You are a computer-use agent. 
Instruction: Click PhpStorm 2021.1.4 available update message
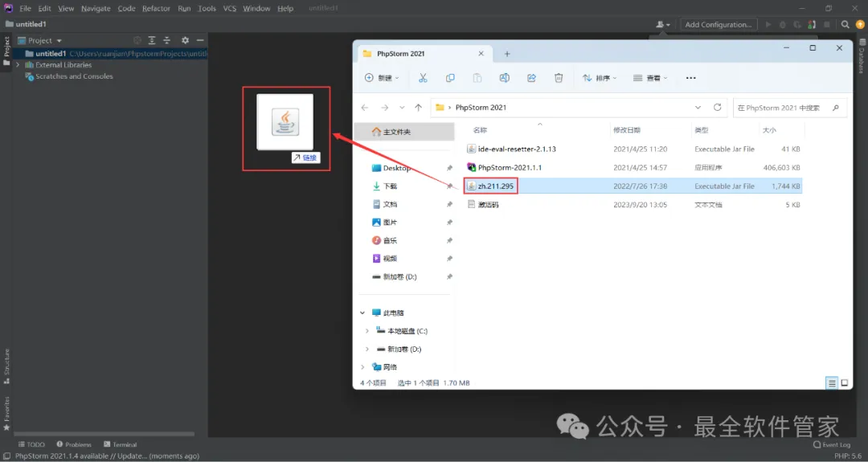pyautogui.click(x=108, y=456)
